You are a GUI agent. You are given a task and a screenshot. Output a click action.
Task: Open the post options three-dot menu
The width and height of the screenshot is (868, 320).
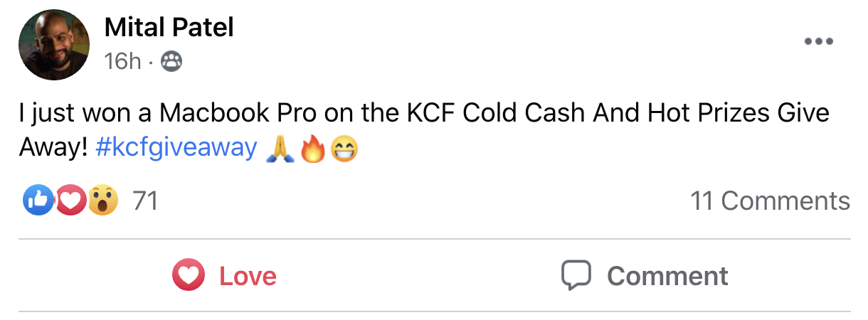tap(818, 42)
